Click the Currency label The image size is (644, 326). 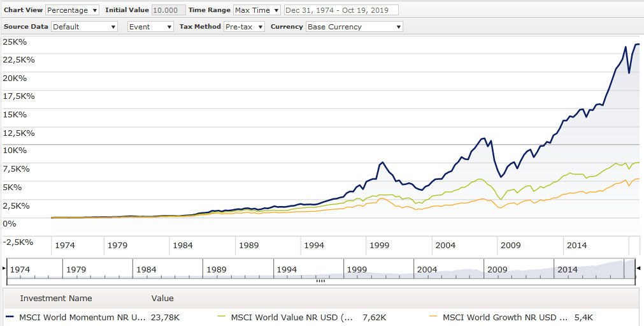click(x=287, y=27)
